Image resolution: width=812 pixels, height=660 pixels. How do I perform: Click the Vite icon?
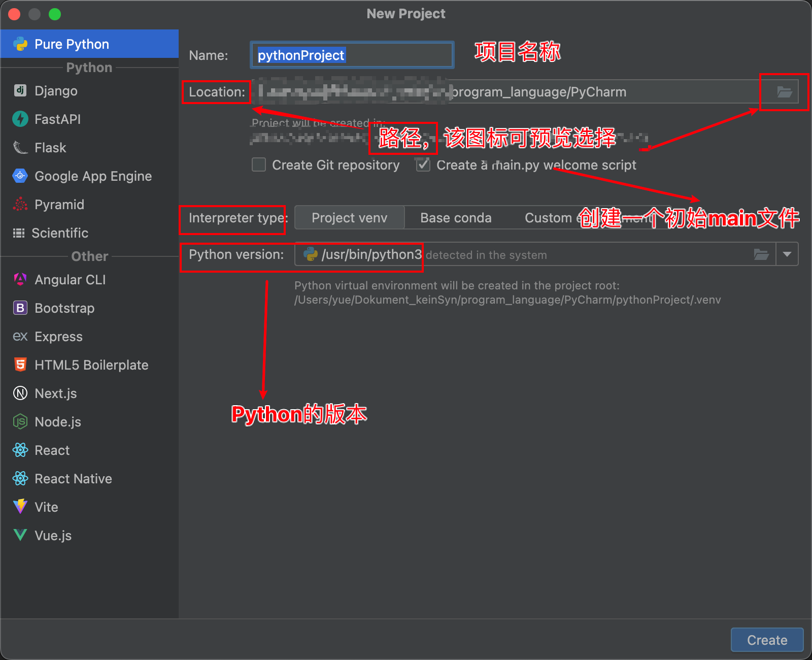pyautogui.click(x=20, y=507)
